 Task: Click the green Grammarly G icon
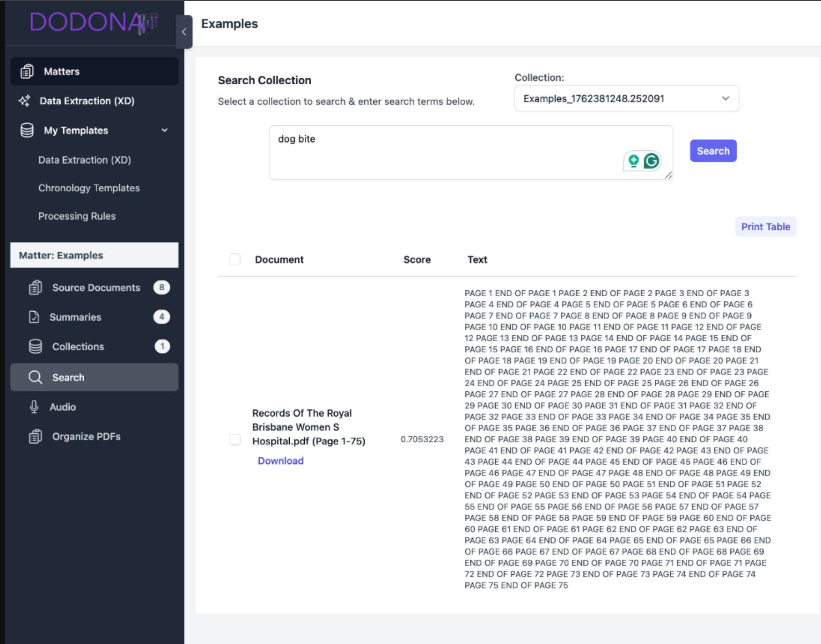pyautogui.click(x=652, y=161)
